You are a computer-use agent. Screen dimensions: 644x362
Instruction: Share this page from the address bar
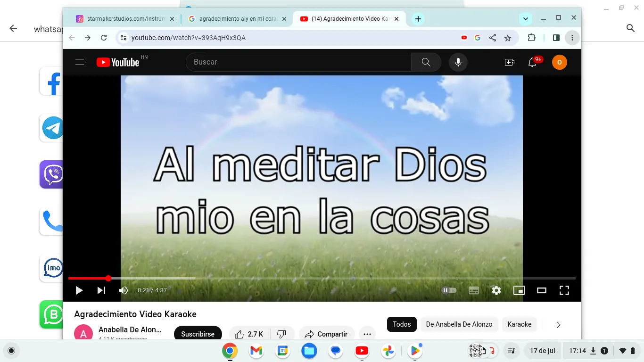pyautogui.click(x=493, y=38)
